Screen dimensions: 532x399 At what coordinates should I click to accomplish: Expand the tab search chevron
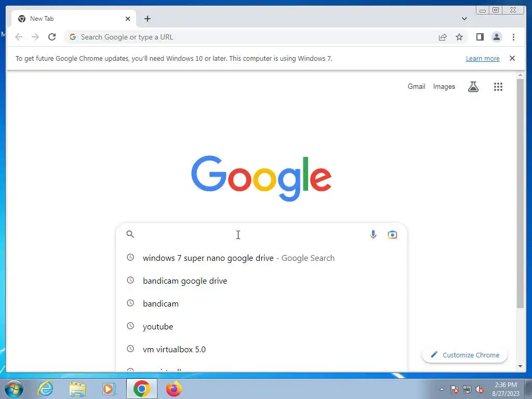click(x=464, y=19)
